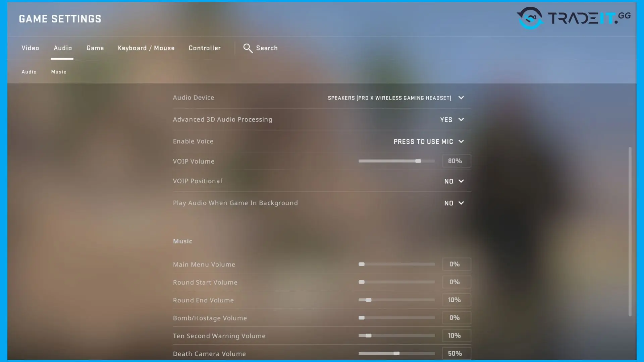Click the 'VOIP Positional' setting label
Image resolution: width=644 pixels, height=362 pixels.
coord(198,181)
